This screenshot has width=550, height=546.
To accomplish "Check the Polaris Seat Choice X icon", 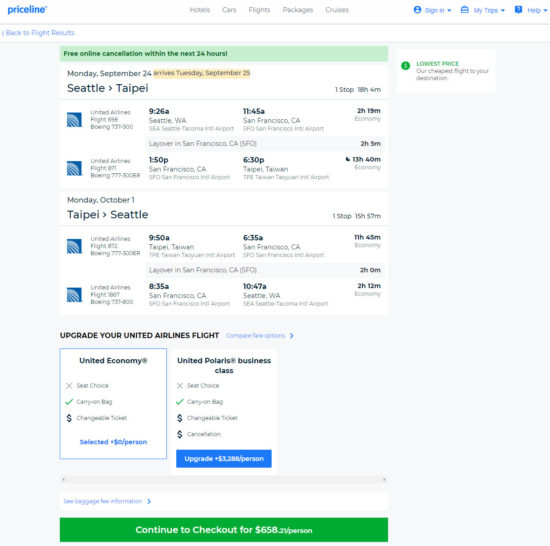I will [180, 386].
